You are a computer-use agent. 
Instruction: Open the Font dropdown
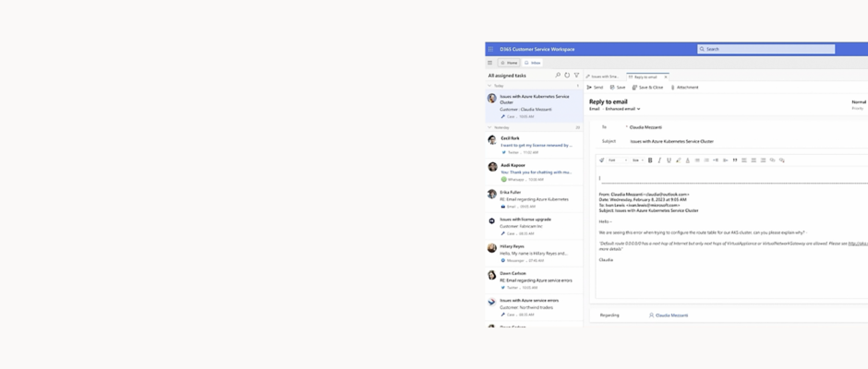click(618, 161)
